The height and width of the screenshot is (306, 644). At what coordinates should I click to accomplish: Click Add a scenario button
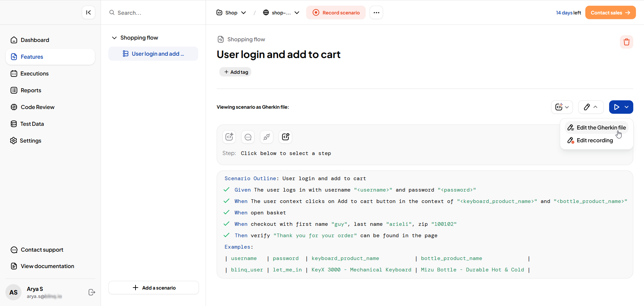coord(154,288)
